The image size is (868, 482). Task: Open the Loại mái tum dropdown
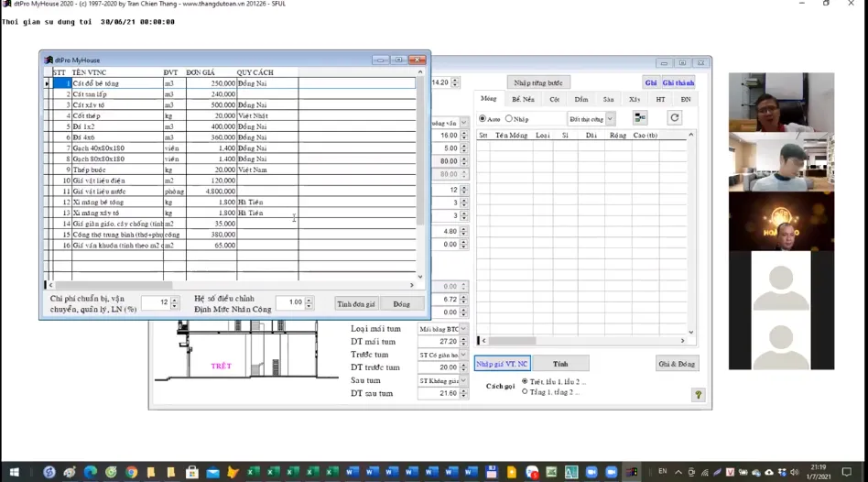click(463, 329)
